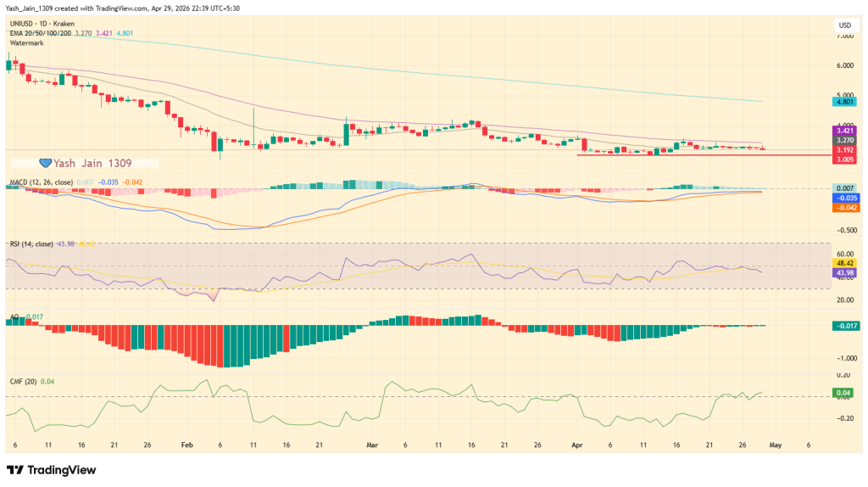The height and width of the screenshot is (487, 868).
Task: Click the orange -0.042 MACD signal tag
Action: pos(844,207)
